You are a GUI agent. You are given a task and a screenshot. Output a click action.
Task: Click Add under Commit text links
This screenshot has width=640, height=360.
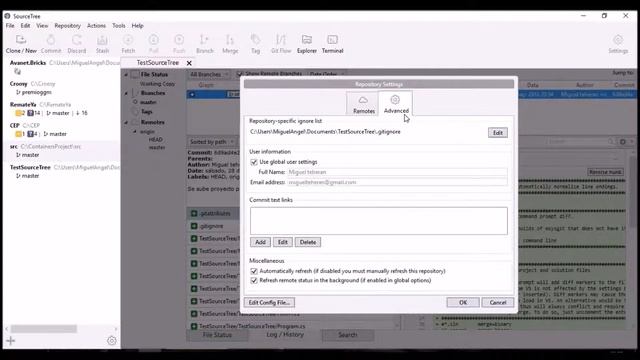coord(260,242)
